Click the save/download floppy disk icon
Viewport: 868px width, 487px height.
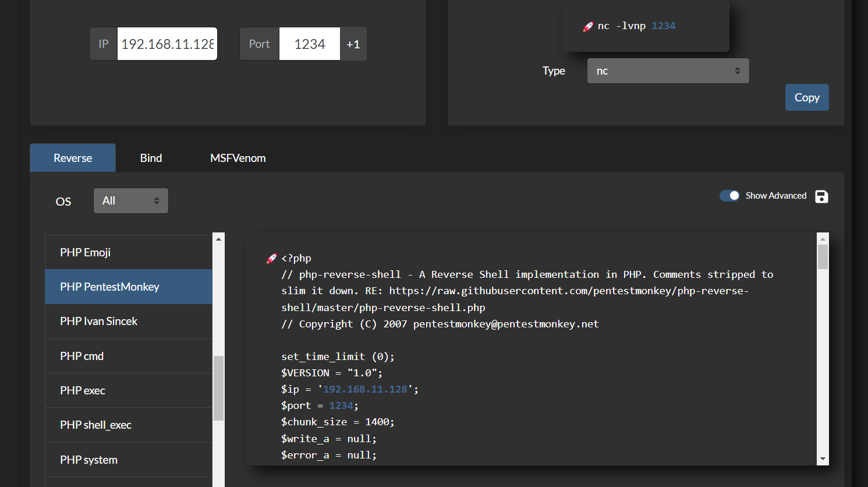click(821, 196)
